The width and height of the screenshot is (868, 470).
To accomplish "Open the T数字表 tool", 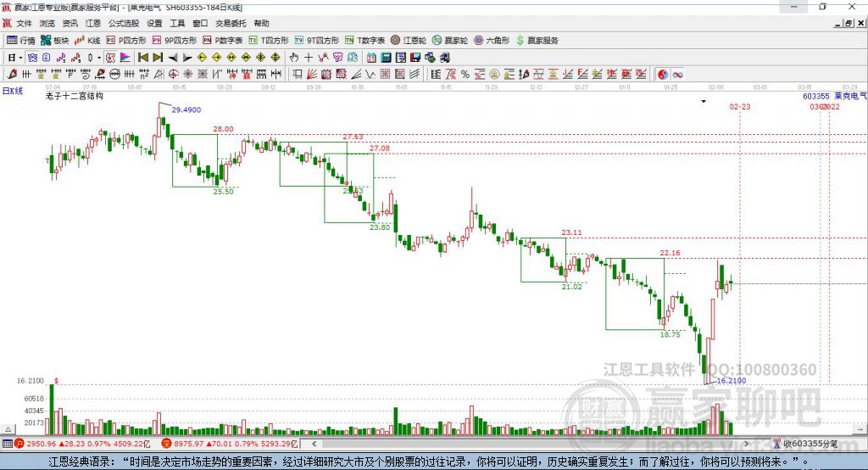I will pyautogui.click(x=364, y=41).
